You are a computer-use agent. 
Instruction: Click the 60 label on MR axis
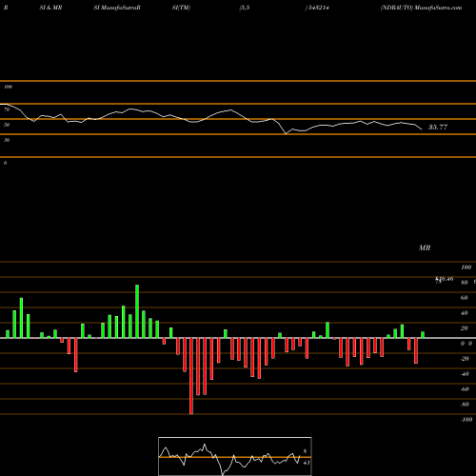(465, 298)
